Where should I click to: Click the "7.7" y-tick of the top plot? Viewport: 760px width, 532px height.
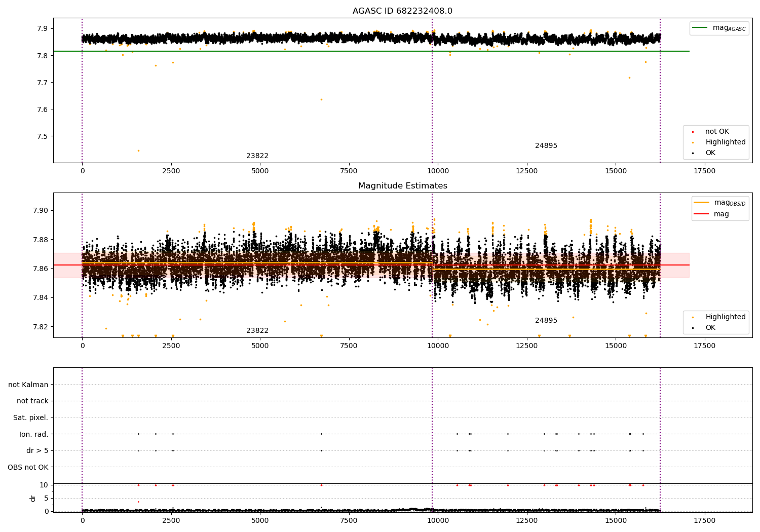43,83
